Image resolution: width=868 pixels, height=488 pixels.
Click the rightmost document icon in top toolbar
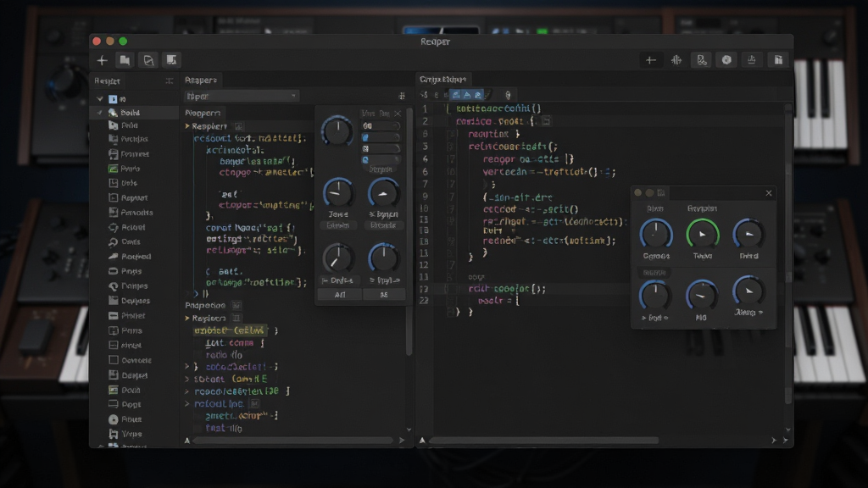[x=778, y=60]
